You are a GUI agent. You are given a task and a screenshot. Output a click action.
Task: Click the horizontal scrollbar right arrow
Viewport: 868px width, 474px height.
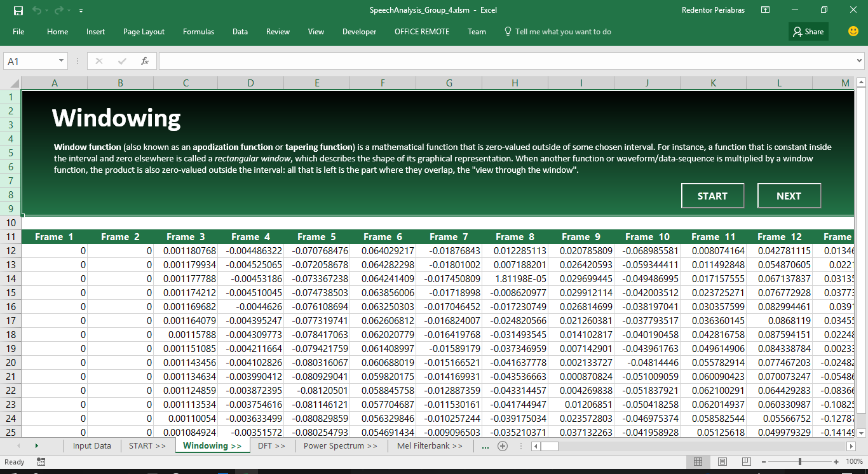click(x=852, y=446)
